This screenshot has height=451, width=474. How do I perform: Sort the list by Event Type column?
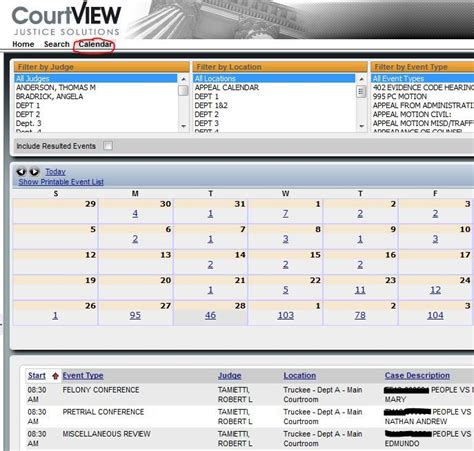[83, 376]
